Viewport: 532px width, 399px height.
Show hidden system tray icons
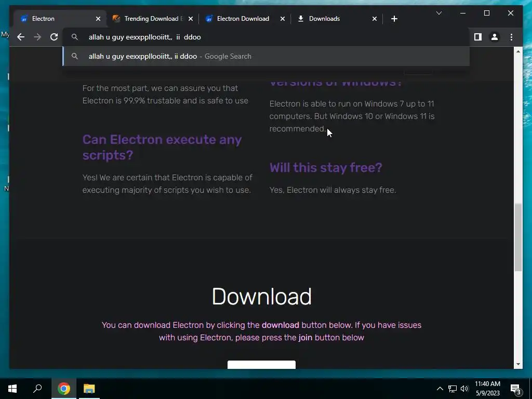tap(440, 389)
